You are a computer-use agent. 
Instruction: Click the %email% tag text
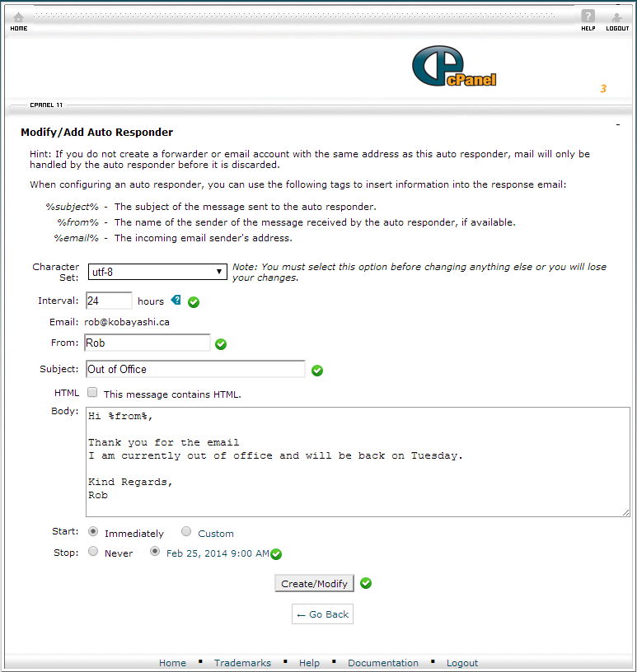(77, 238)
